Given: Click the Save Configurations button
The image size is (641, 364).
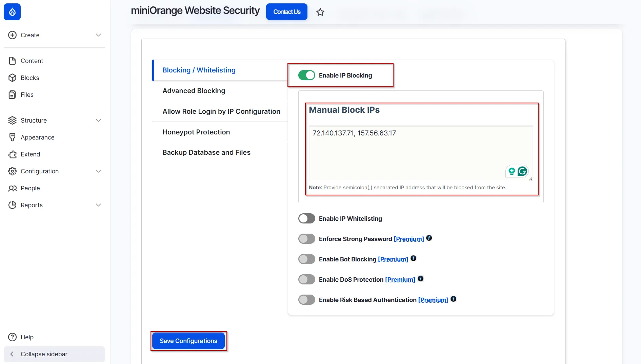Looking at the screenshot, I should 188,341.
